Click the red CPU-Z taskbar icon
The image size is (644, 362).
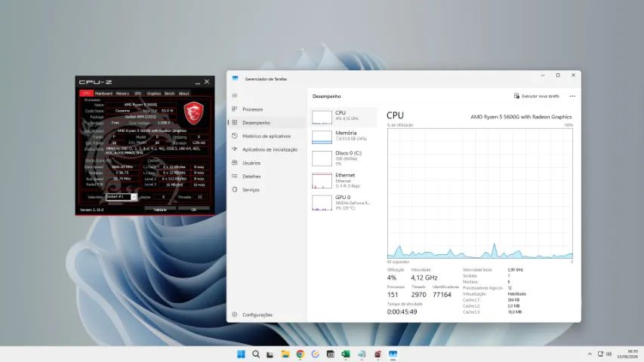click(x=377, y=354)
